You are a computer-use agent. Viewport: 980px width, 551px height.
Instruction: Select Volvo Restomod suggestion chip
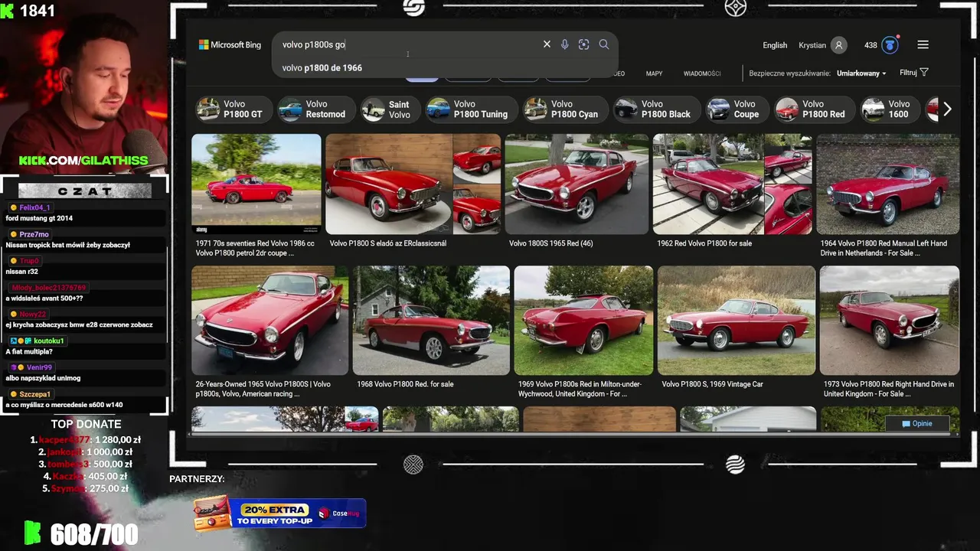[315, 109]
